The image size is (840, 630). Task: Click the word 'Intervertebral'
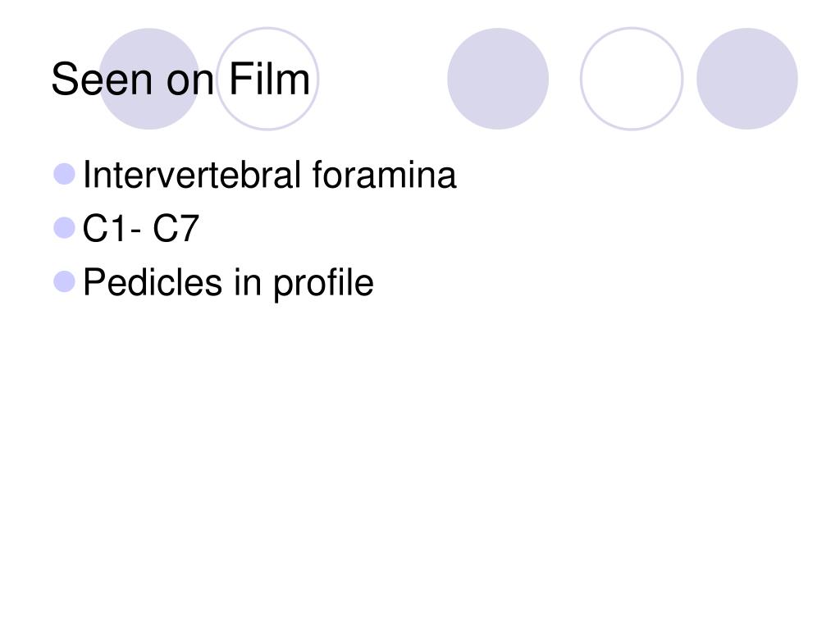(192, 175)
